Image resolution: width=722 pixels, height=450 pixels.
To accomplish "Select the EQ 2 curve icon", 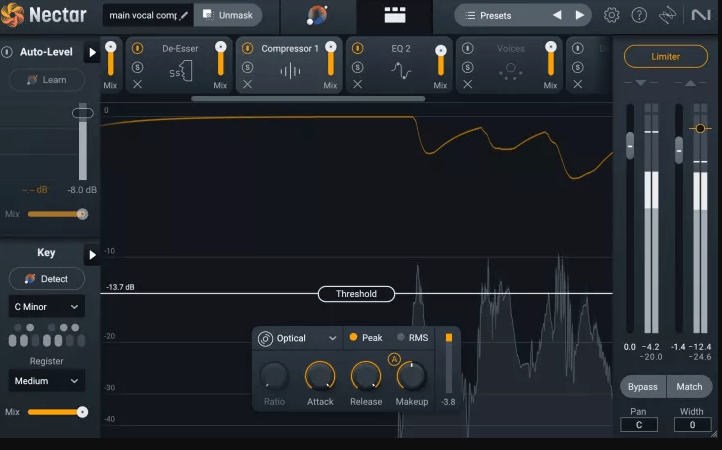I will point(401,71).
